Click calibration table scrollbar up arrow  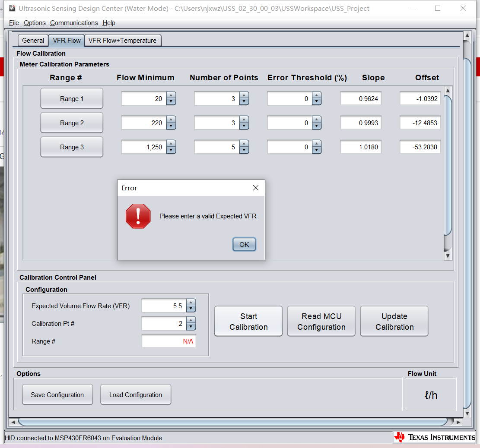pos(448,91)
